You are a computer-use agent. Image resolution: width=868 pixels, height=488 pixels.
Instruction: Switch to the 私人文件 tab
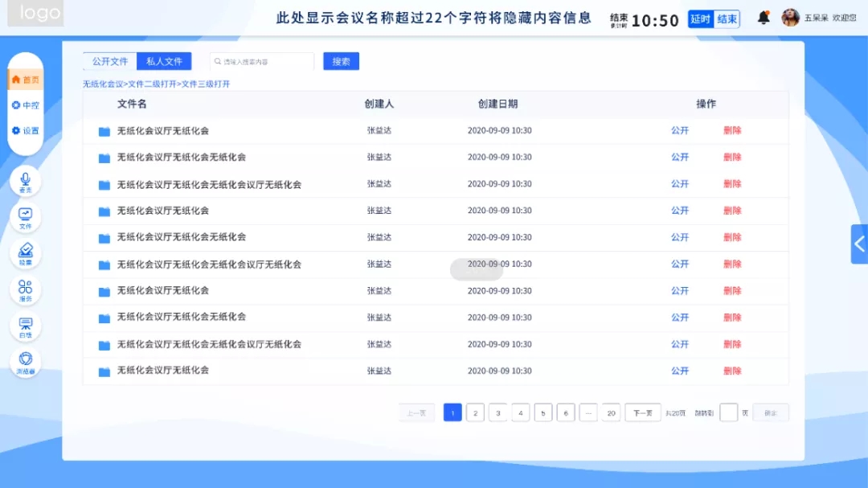[x=164, y=61]
